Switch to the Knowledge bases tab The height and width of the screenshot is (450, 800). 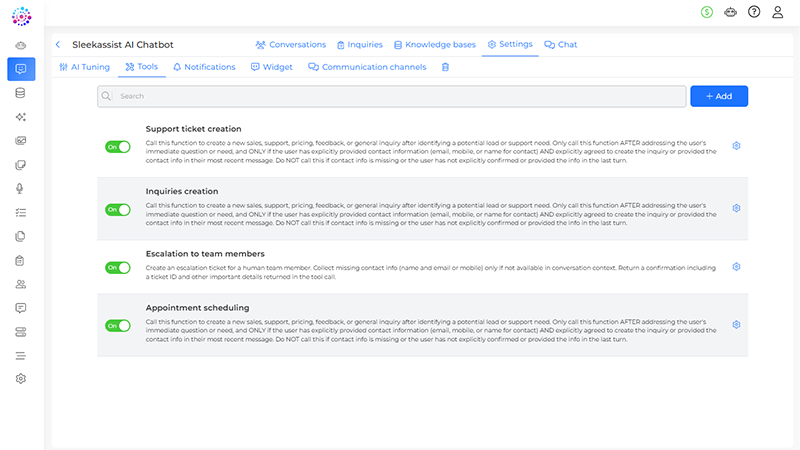(x=434, y=45)
